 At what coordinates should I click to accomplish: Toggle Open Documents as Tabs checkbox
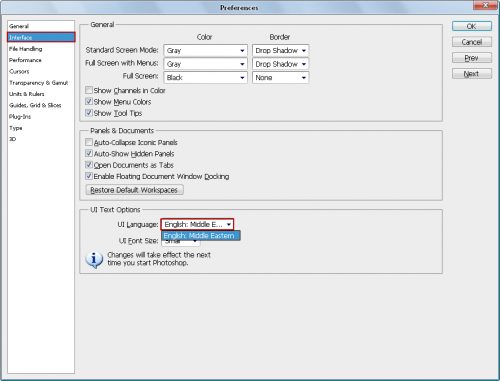pyautogui.click(x=89, y=165)
